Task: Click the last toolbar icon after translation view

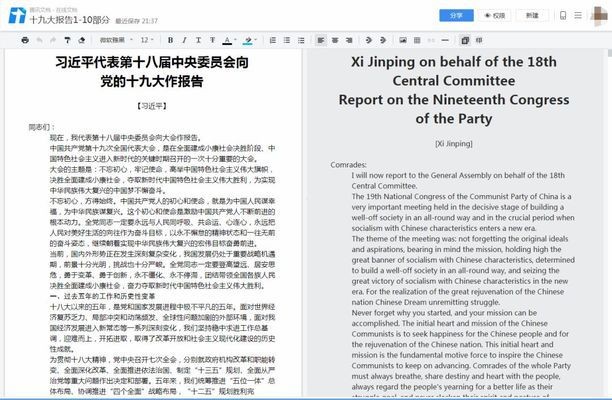Action: 479,40
